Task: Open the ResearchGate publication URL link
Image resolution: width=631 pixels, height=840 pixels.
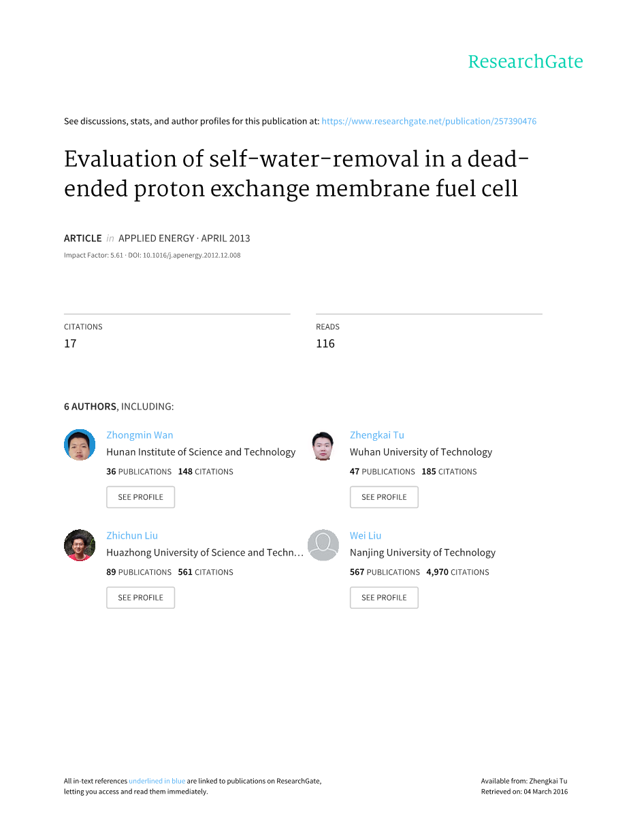Action: pos(429,121)
